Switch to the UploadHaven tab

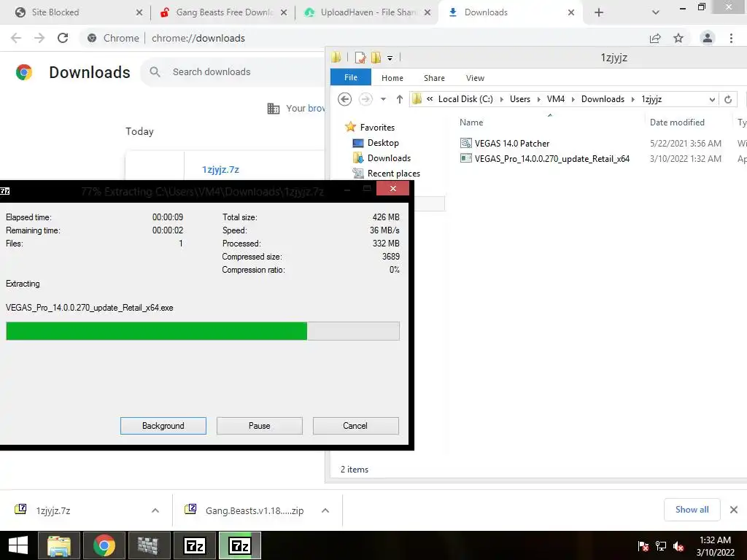(368, 12)
